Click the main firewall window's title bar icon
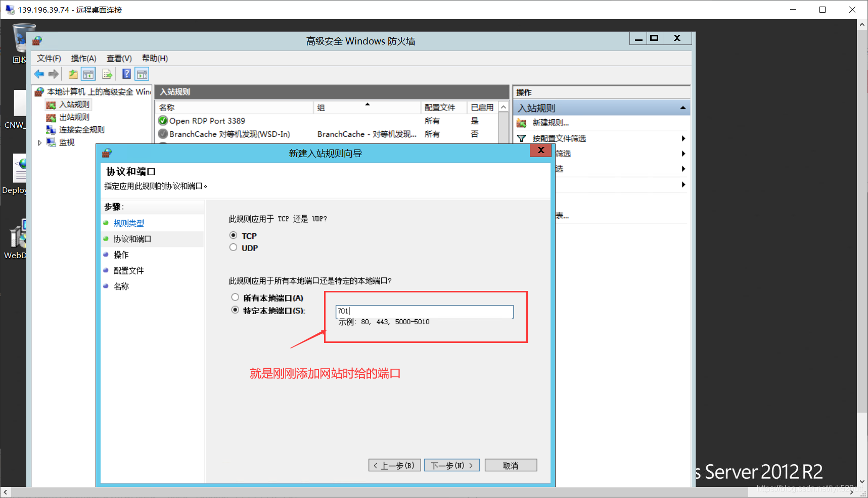Image resolution: width=868 pixels, height=498 pixels. click(x=37, y=41)
